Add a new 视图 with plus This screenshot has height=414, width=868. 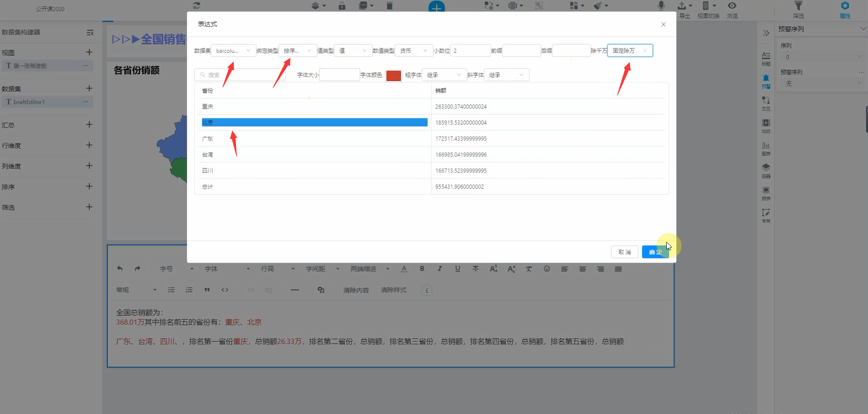pos(89,52)
